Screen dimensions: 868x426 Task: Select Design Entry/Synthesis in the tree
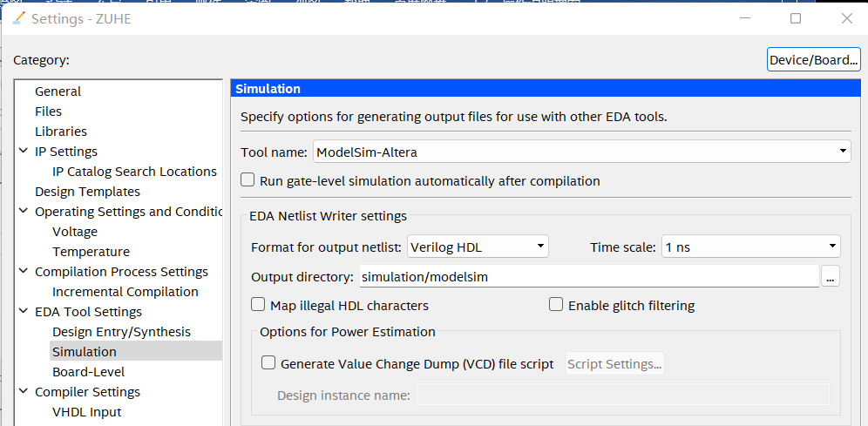click(x=121, y=332)
